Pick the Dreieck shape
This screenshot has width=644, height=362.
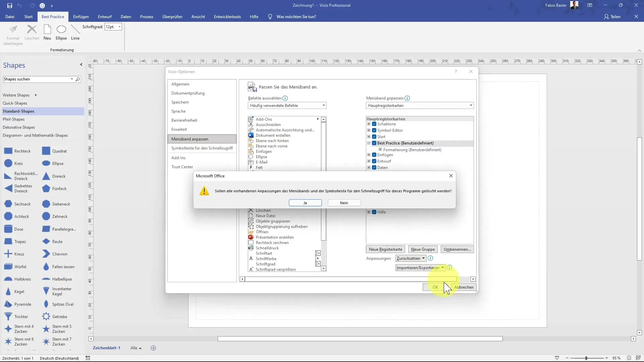point(54,176)
